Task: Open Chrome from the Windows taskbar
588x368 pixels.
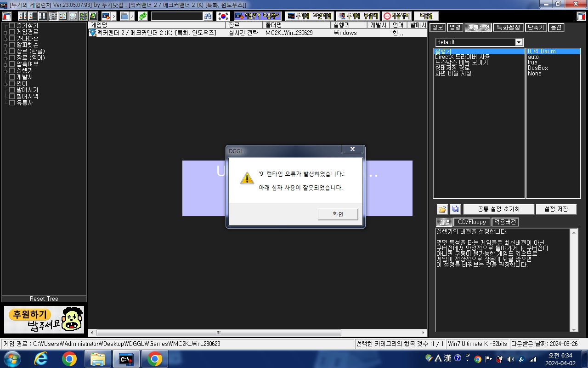Action: click(x=69, y=359)
